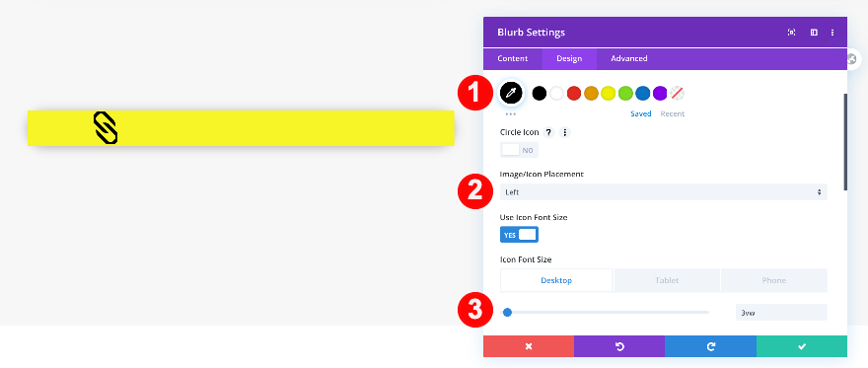Expand more color options ellipsis below eyedropper
Screen dimensions: 868x368
[510, 114]
